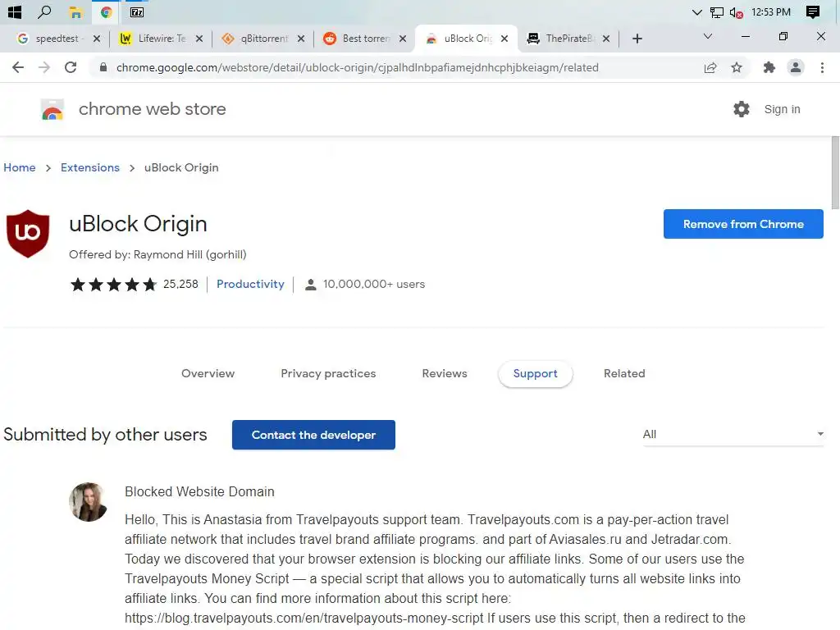Expand the hidden system tray icons chevron

click(x=696, y=12)
